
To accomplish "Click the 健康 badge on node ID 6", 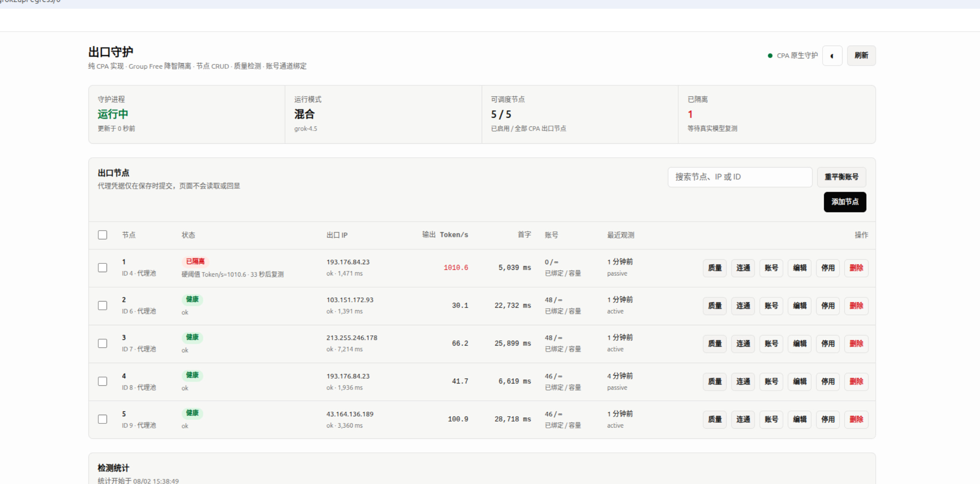I will click(192, 299).
